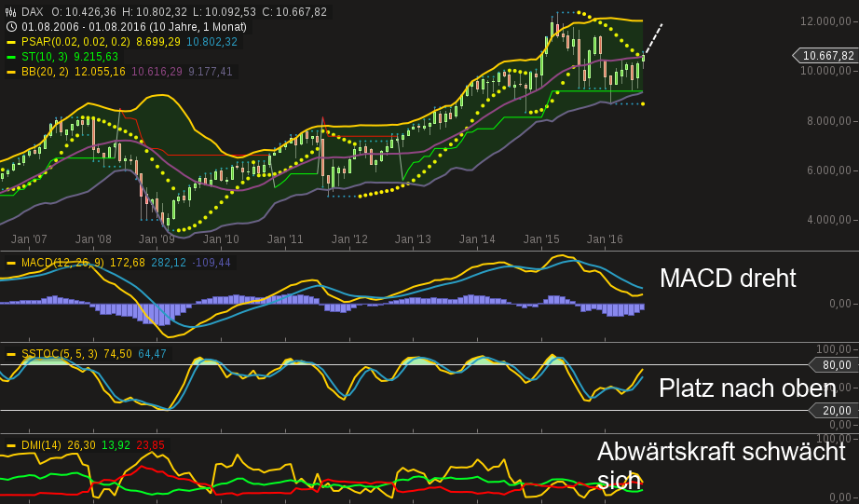Click the Jan '14 time axis label
The width and height of the screenshot is (859, 504).
[x=477, y=239]
